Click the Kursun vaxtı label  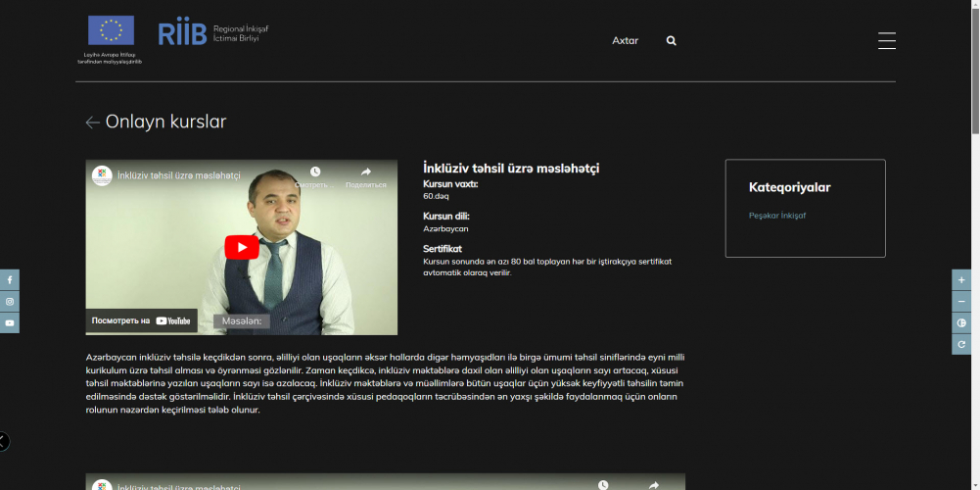[450, 184]
